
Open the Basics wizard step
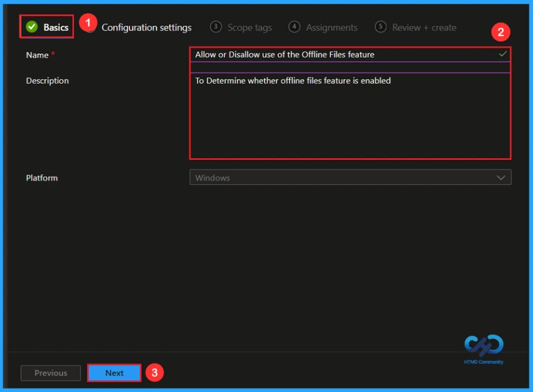tap(47, 27)
